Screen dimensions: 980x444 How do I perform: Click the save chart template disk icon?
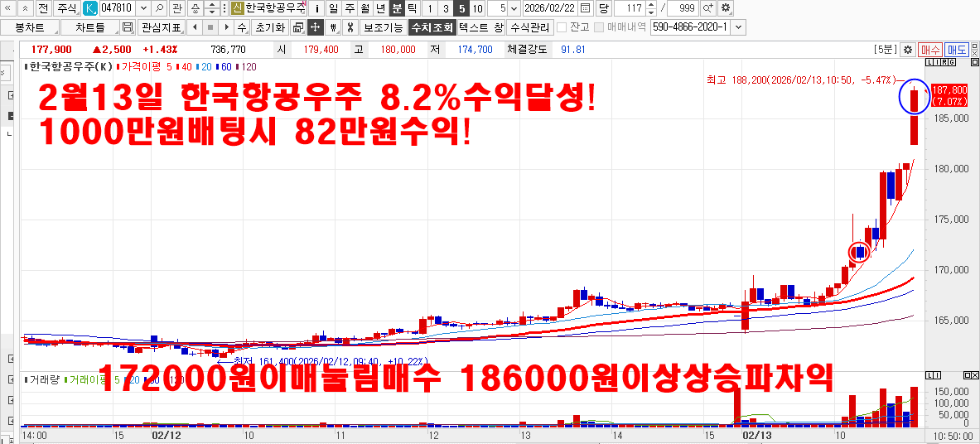(128, 27)
